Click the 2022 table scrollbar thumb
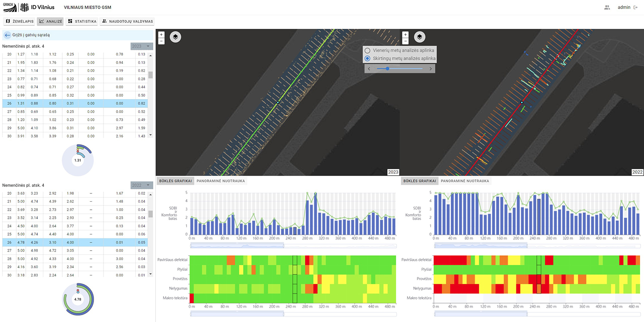 (150, 214)
